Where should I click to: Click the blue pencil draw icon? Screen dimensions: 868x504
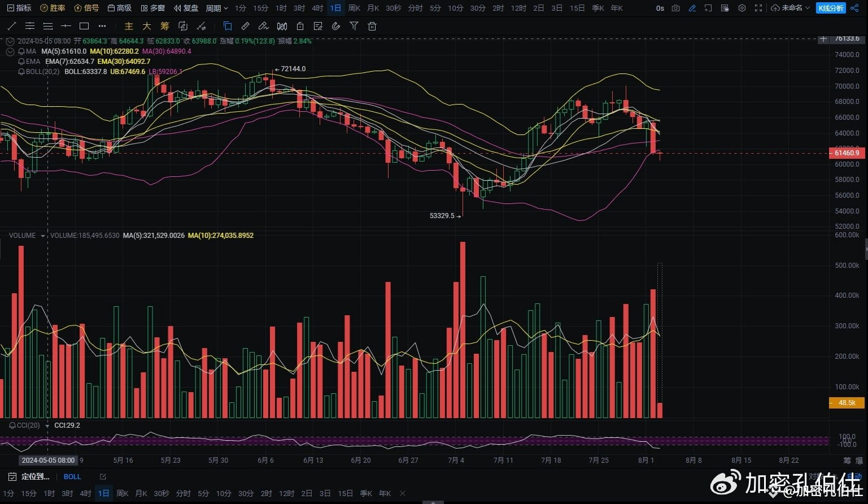coord(692,8)
